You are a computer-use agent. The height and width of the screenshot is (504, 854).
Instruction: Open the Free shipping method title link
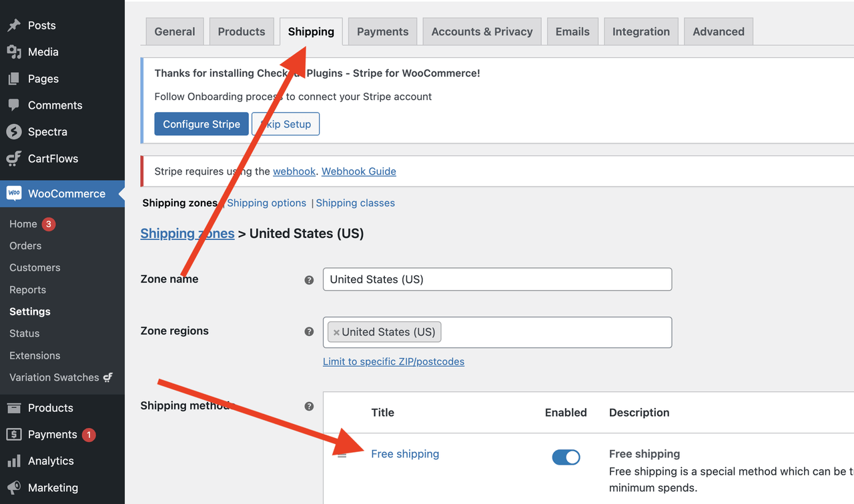coord(405,454)
